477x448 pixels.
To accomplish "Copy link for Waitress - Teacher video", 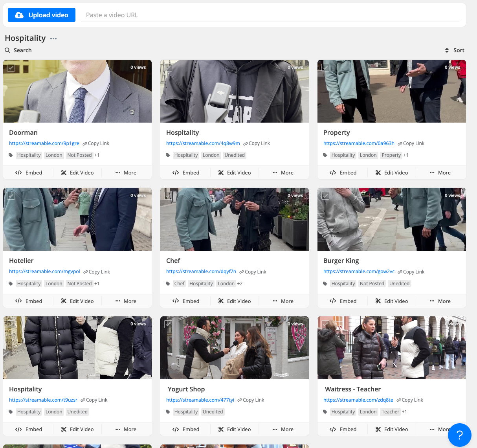I will point(410,400).
